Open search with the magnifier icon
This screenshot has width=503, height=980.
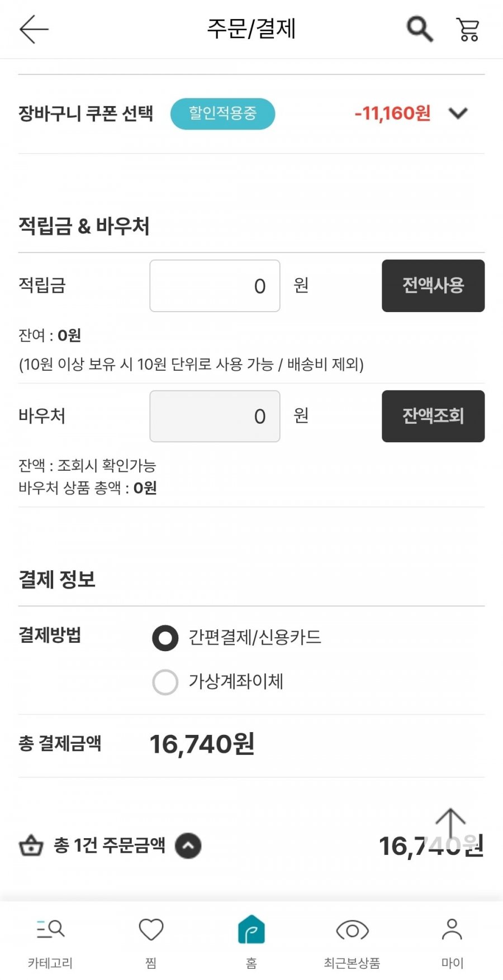[419, 29]
